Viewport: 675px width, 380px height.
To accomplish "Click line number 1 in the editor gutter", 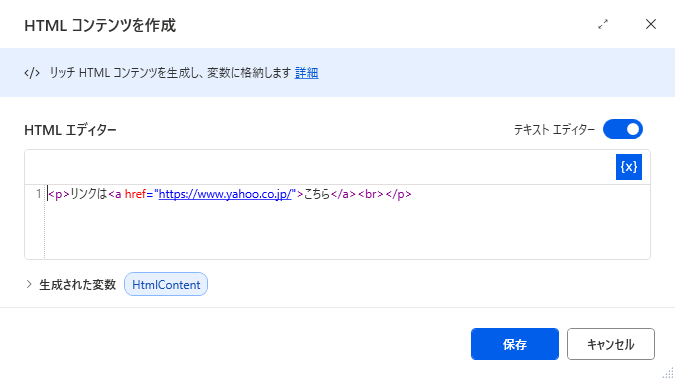I will click(x=38, y=194).
